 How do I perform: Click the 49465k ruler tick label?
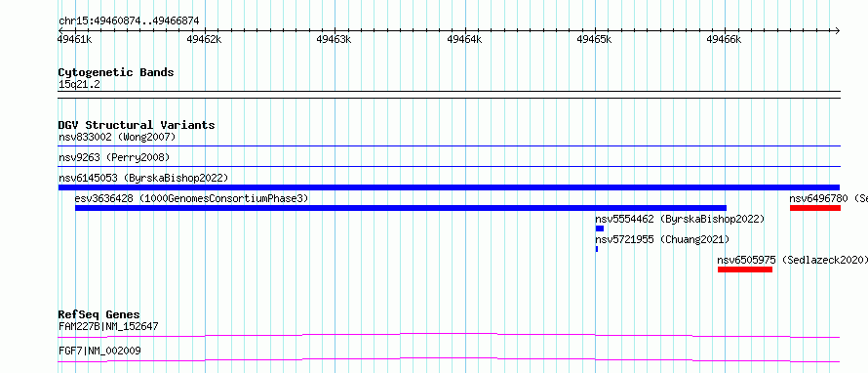[594, 39]
